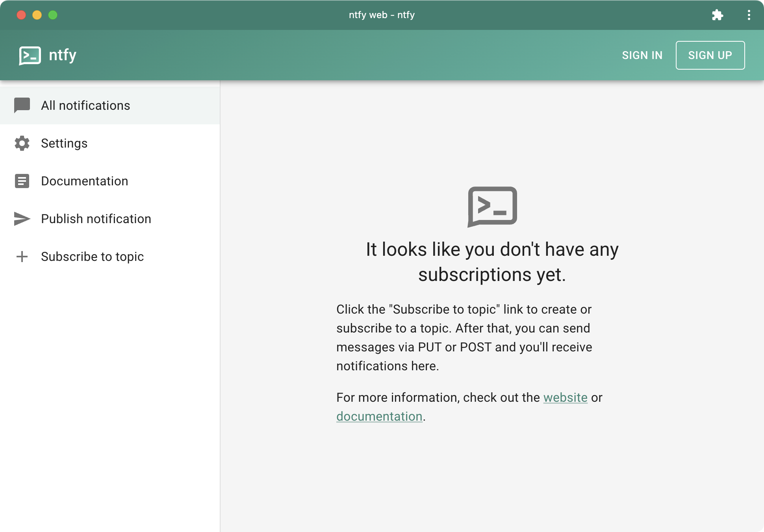Choose Publish notification in sidebar
Screen dimensions: 764x532
pyautogui.click(x=96, y=219)
